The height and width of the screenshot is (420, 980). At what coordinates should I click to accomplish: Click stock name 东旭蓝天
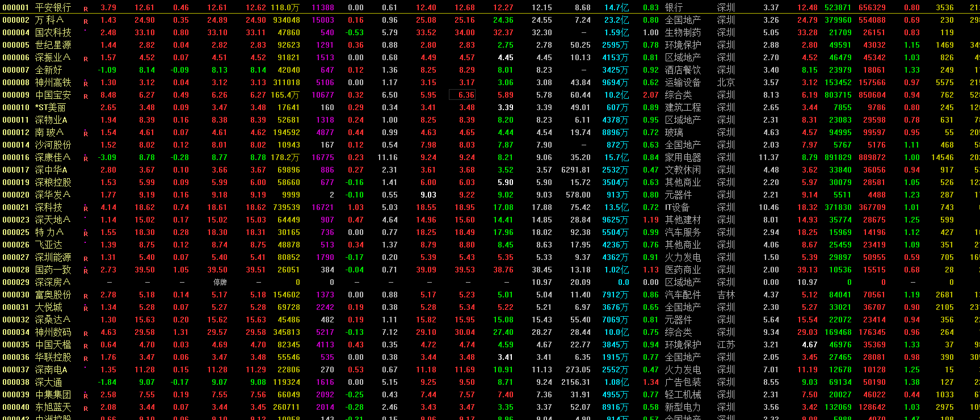pos(53,407)
